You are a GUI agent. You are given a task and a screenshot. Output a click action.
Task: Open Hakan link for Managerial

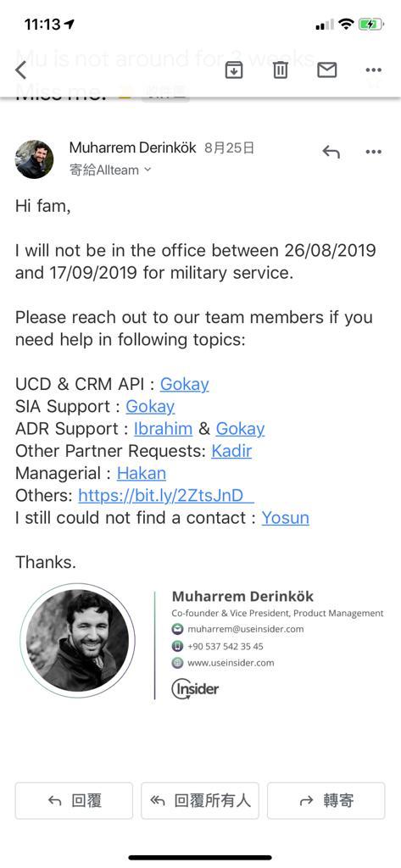pos(142,473)
